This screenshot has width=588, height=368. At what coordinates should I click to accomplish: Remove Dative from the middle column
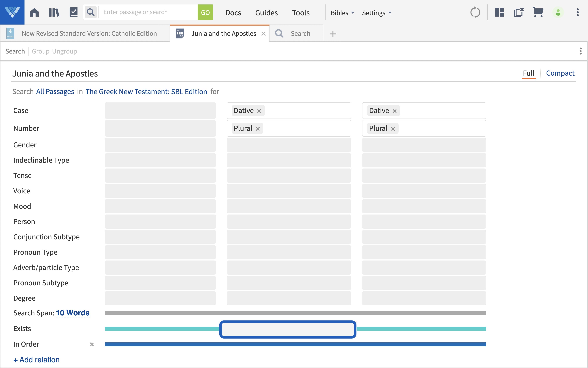[x=259, y=111]
